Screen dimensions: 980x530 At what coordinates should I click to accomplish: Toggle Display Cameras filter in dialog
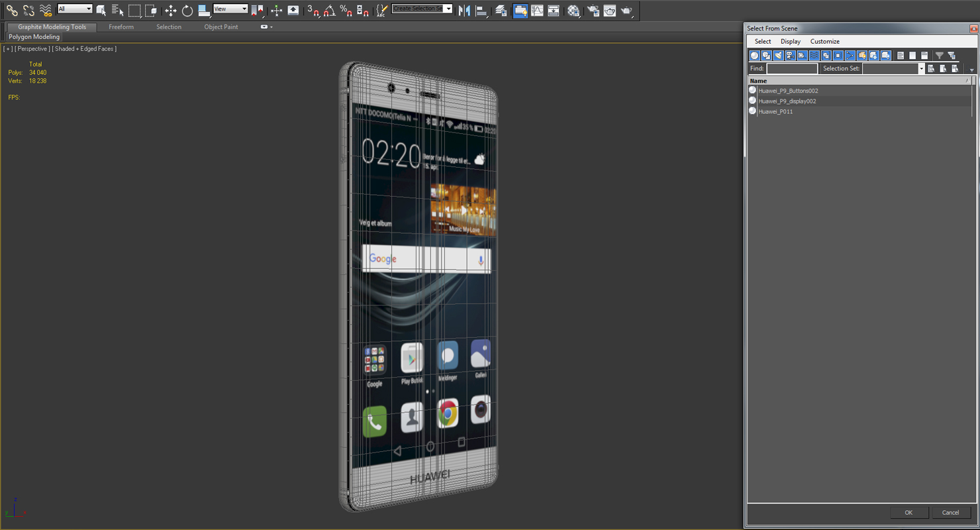click(x=790, y=56)
